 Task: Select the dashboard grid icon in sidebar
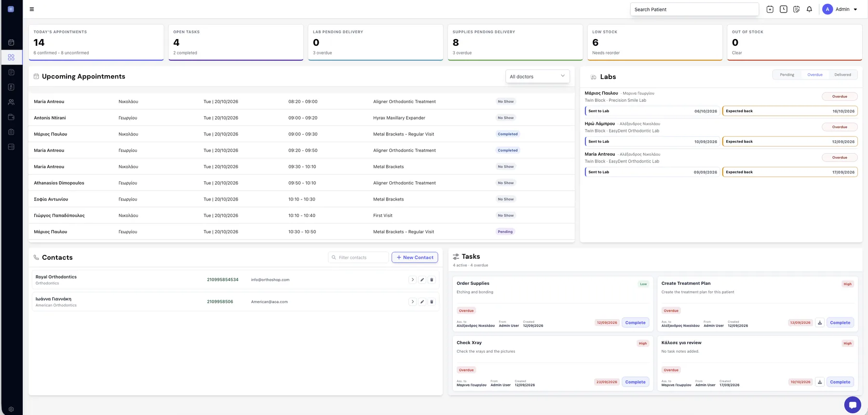pos(11,57)
